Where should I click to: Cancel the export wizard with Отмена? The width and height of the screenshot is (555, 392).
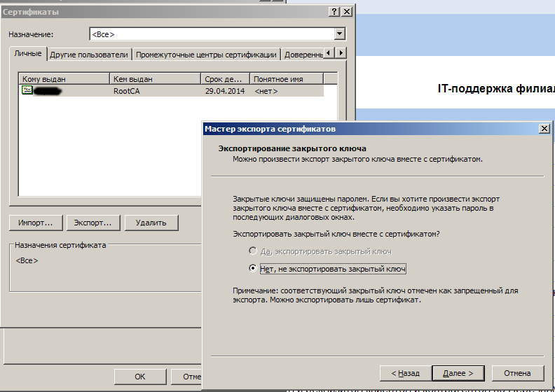pyautogui.click(x=518, y=373)
